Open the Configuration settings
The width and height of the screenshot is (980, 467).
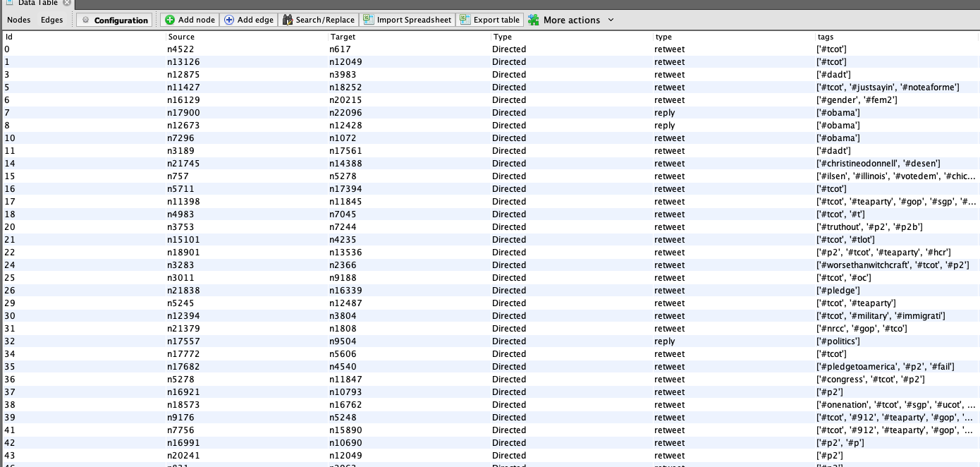[114, 20]
